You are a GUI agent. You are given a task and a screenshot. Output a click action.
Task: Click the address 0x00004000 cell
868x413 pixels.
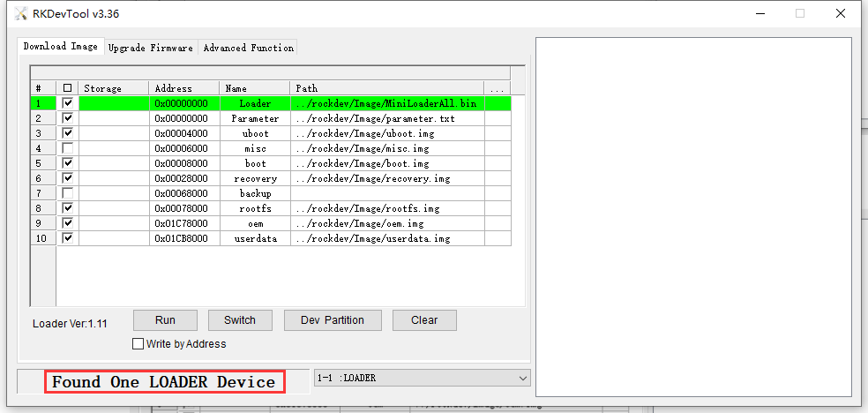(184, 133)
